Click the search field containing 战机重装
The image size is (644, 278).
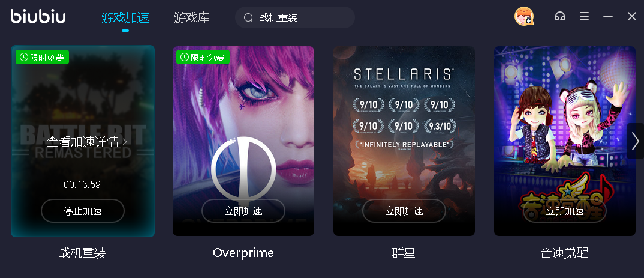(x=295, y=17)
